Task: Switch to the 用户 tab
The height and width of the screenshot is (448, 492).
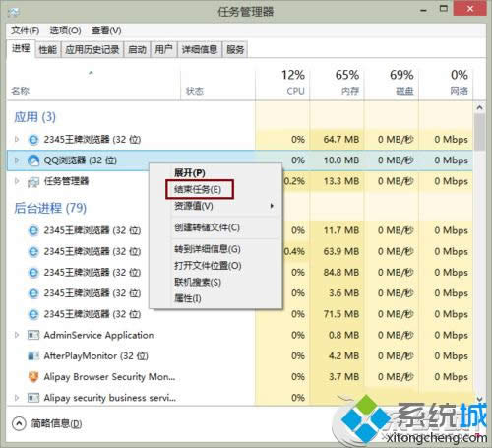Action: point(163,50)
